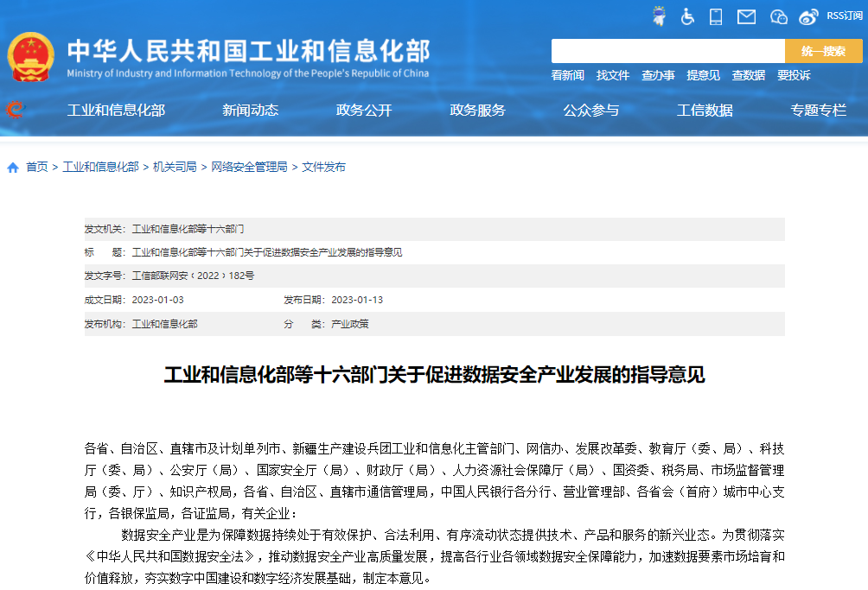Select the 专题专栏 menu item
This screenshot has height=590, width=868.
point(818,110)
